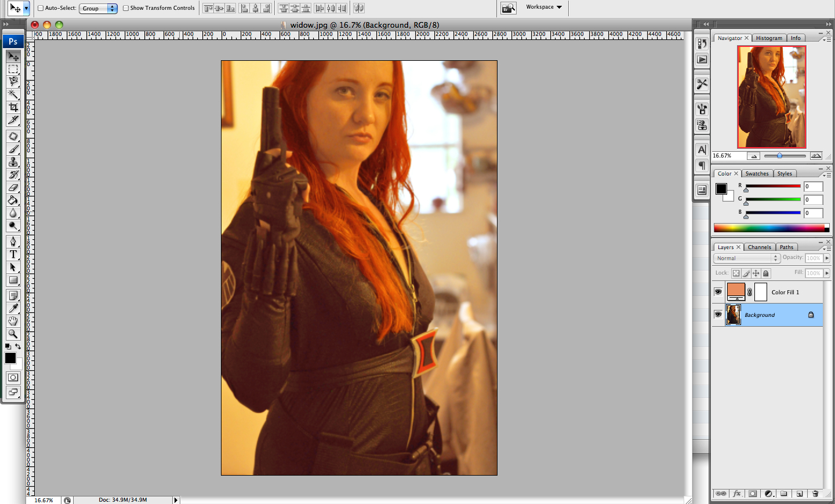Change the screen mode

[13, 392]
